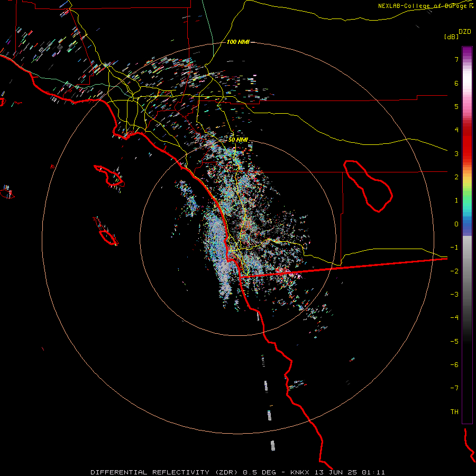Click the 5 dB tick label on the legend

[x=456, y=107]
